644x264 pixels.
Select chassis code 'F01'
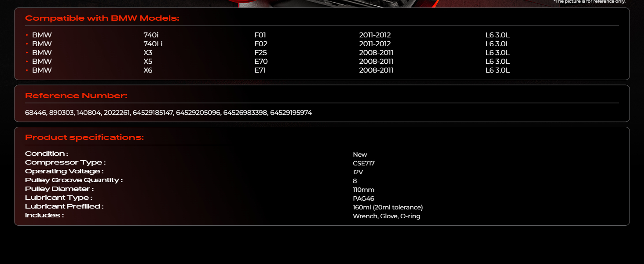pos(260,35)
